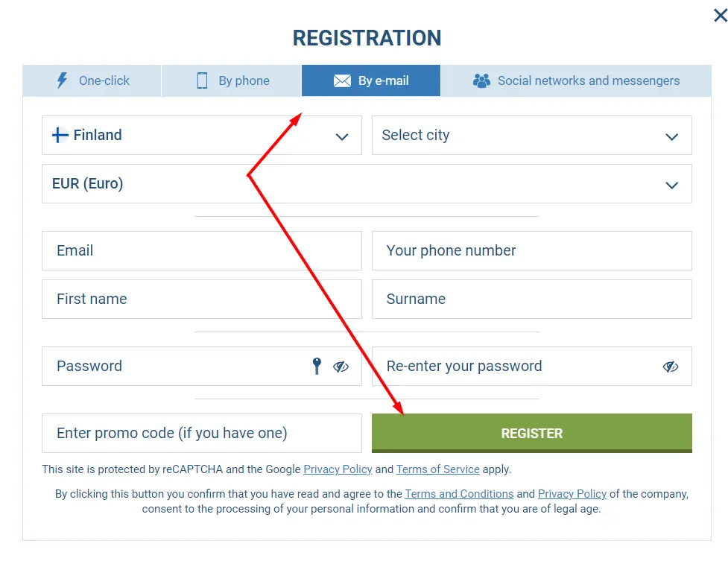Switch to the One-click tab
The image size is (728, 564).
92,80
